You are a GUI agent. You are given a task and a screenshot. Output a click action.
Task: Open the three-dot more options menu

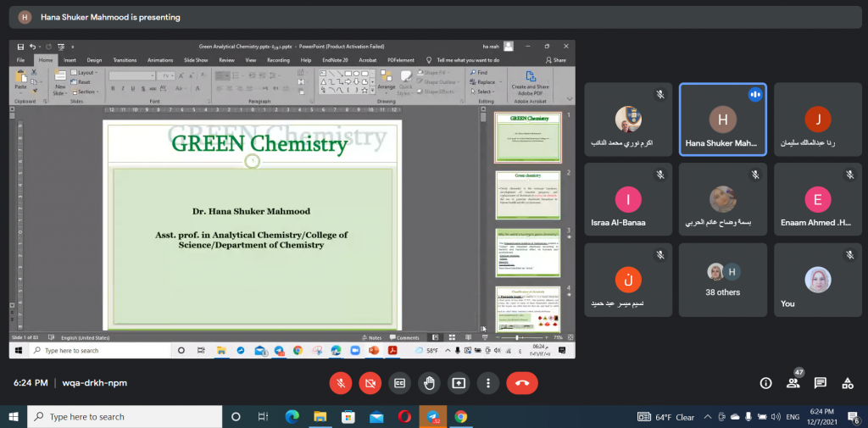pyautogui.click(x=488, y=383)
